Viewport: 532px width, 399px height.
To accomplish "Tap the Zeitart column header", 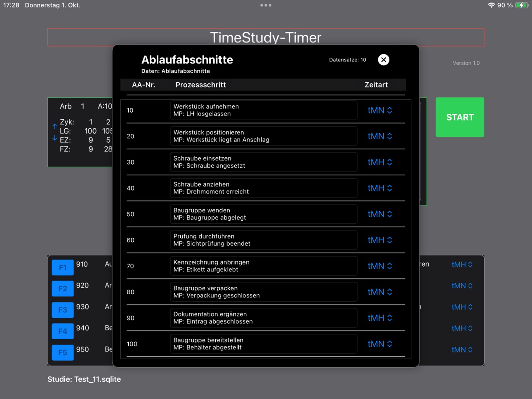I will 376,85.
